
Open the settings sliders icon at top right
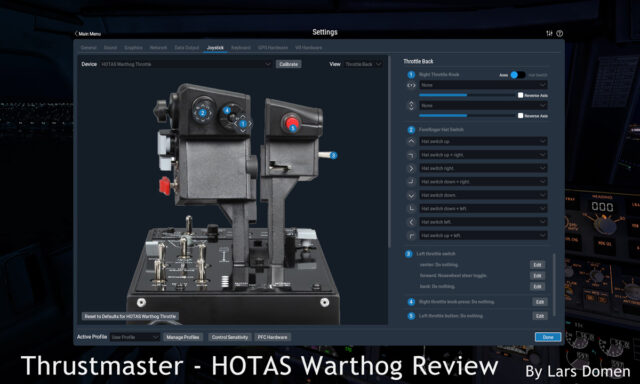(x=549, y=33)
